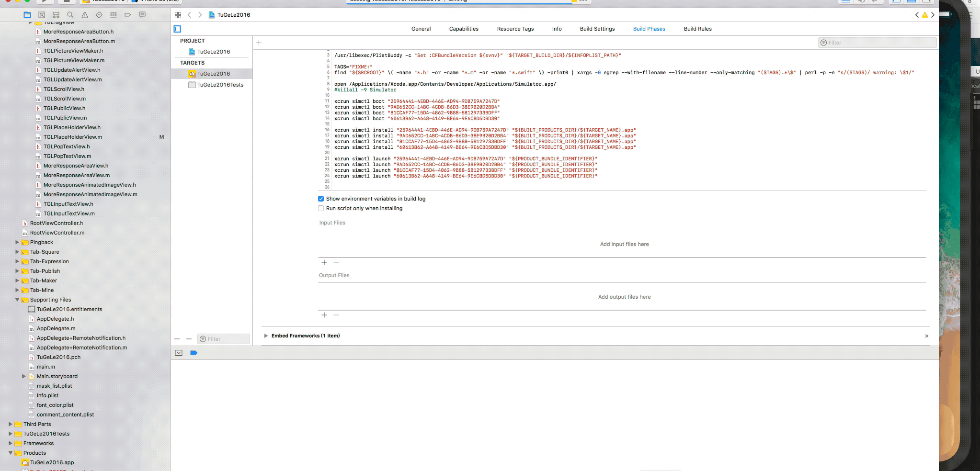
Task: Toggle the debug area hide button
Action: tap(179, 353)
